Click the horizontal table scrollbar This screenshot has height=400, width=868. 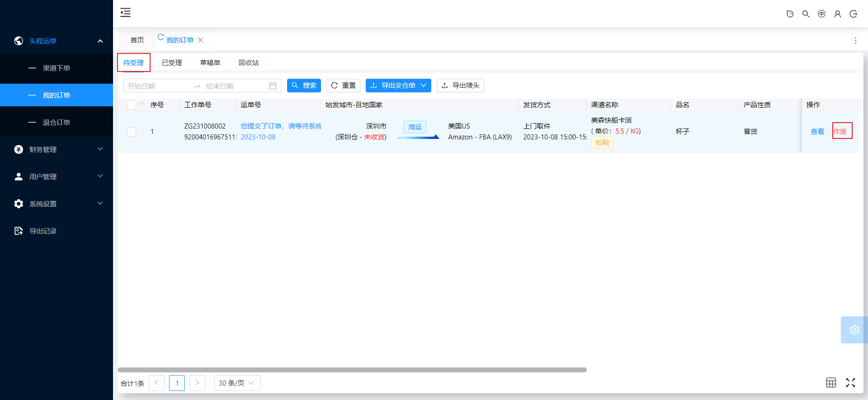coord(352,370)
